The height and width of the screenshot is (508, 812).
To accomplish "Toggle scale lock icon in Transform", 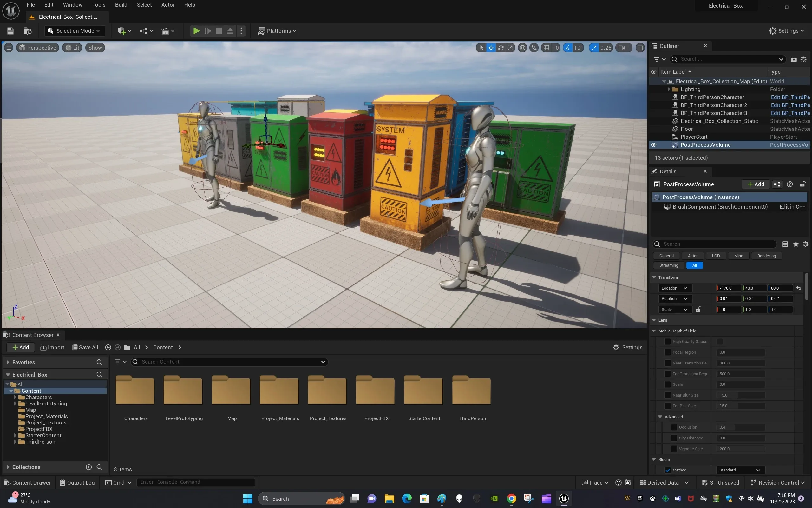I will 698,310.
